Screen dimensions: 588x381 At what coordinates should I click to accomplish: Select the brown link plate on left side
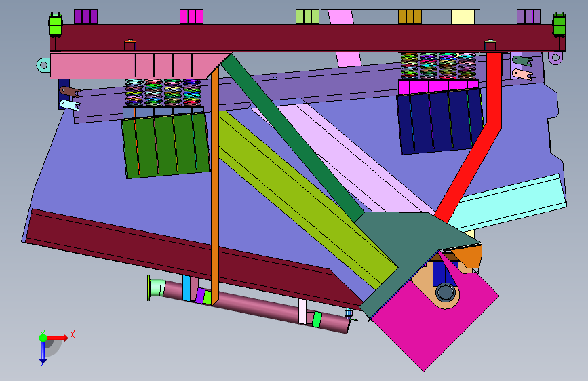click(70, 92)
